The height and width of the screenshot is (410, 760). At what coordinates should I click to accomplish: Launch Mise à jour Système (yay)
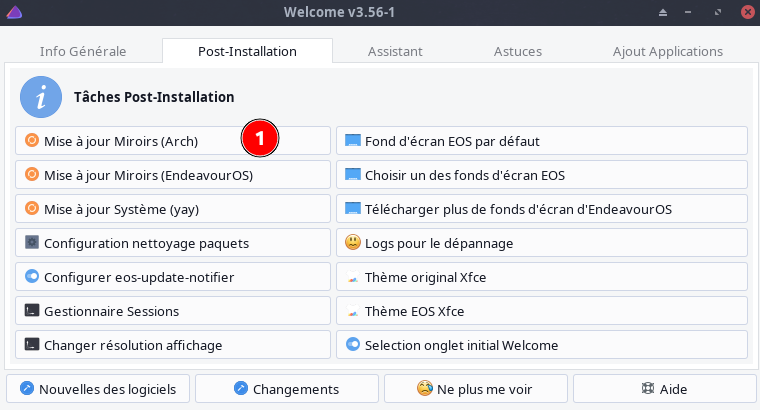(x=173, y=209)
